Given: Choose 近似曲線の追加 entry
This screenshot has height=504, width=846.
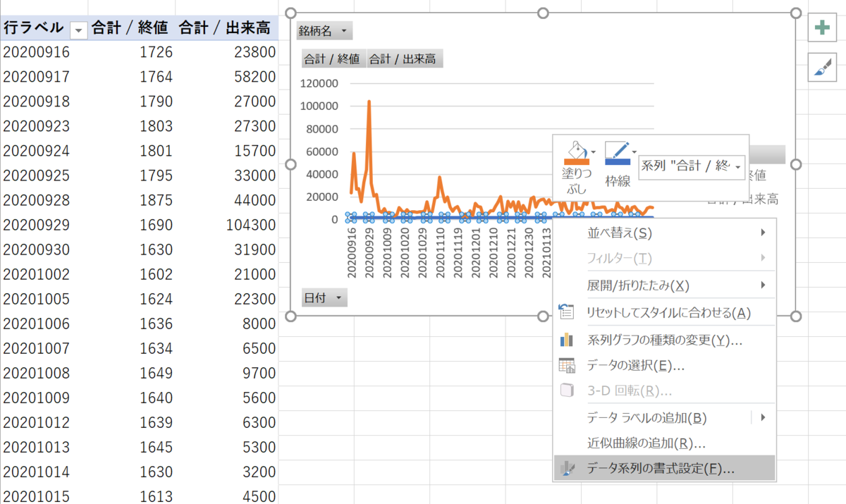Looking at the screenshot, I should click(664, 443).
